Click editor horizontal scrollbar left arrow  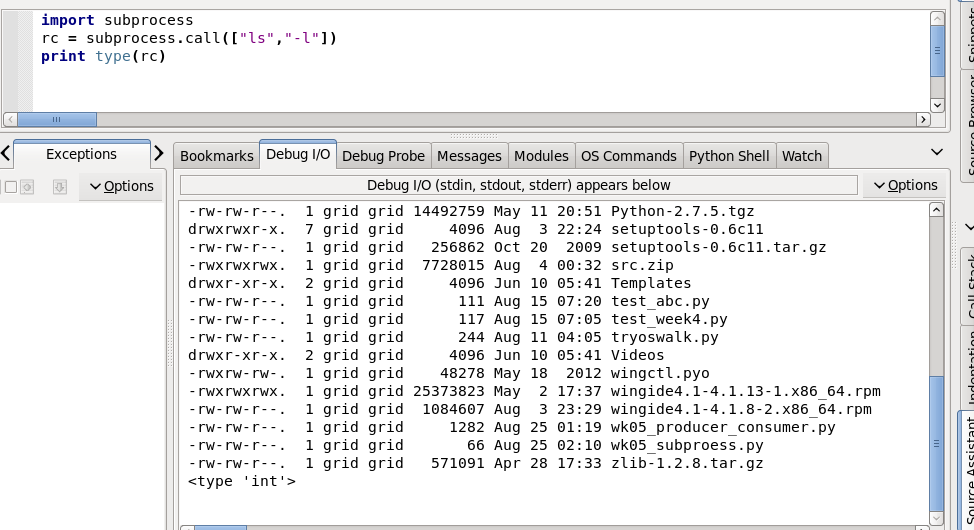click(x=10, y=120)
